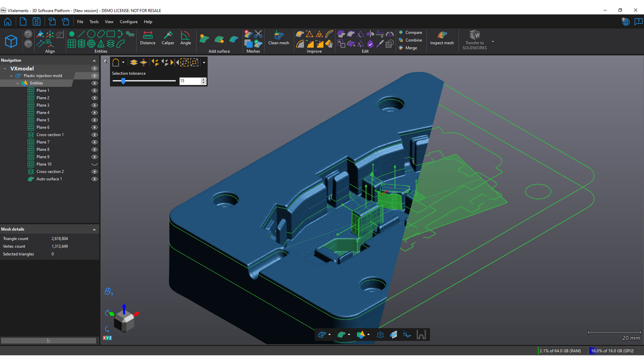Show the hidden Plane 10 entity
Viewport: 644px width, 362px height.
point(95,164)
